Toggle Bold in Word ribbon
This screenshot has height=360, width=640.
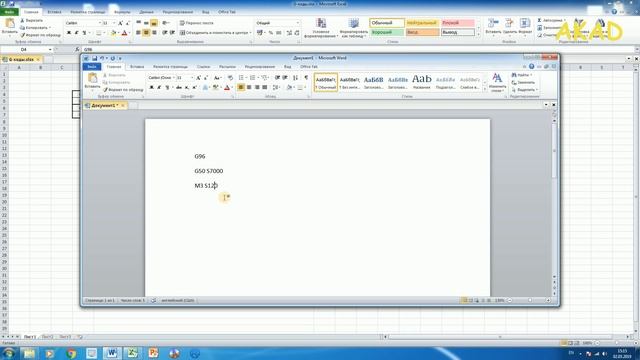pyautogui.click(x=151, y=87)
